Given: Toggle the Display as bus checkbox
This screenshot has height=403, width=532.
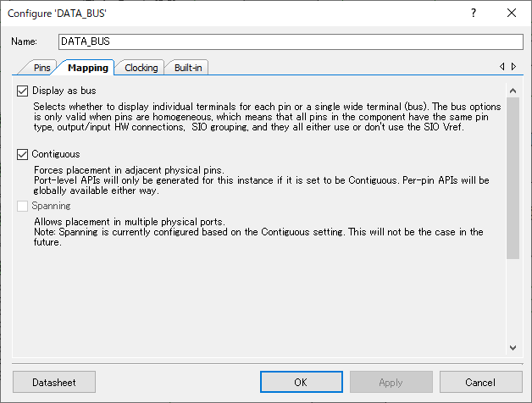Looking at the screenshot, I should pos(22,91).
